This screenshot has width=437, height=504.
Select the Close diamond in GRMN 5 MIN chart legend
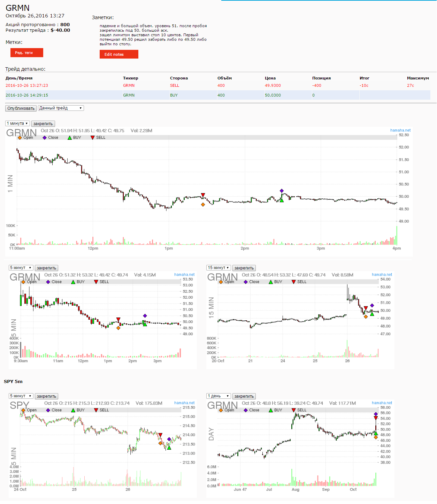(x=48, y=282)
